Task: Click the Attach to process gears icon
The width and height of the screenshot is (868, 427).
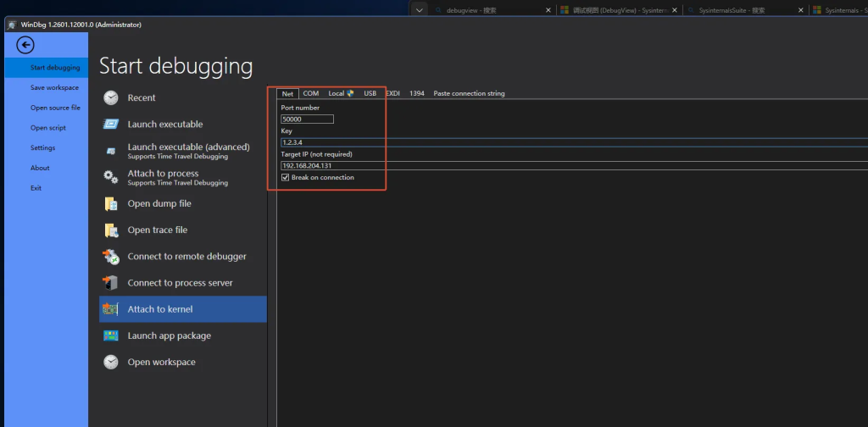Action: [x=111, y=177]
